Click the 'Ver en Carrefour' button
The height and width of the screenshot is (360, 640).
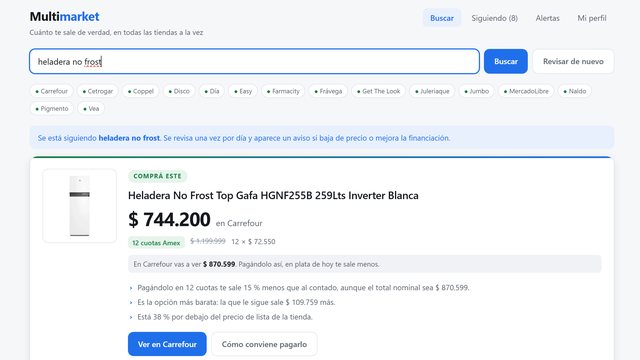[167, 344]
